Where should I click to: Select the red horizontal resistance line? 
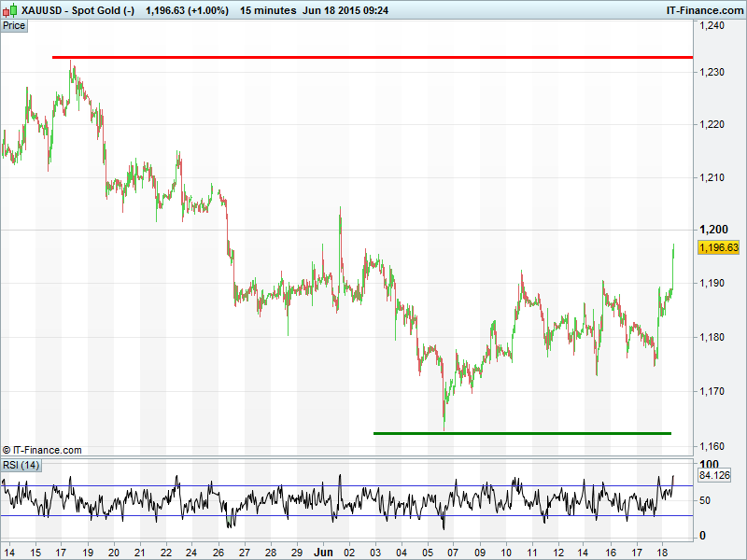click(373, 57)
